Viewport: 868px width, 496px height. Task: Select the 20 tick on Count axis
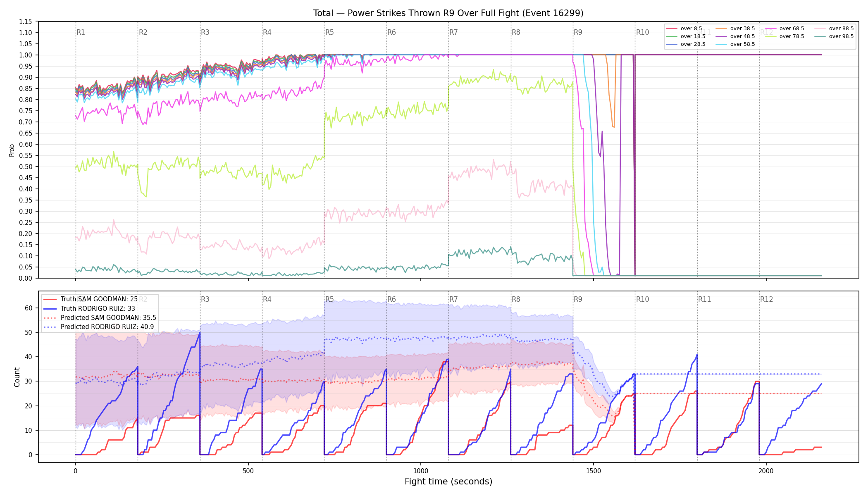[x=29, y=406]
